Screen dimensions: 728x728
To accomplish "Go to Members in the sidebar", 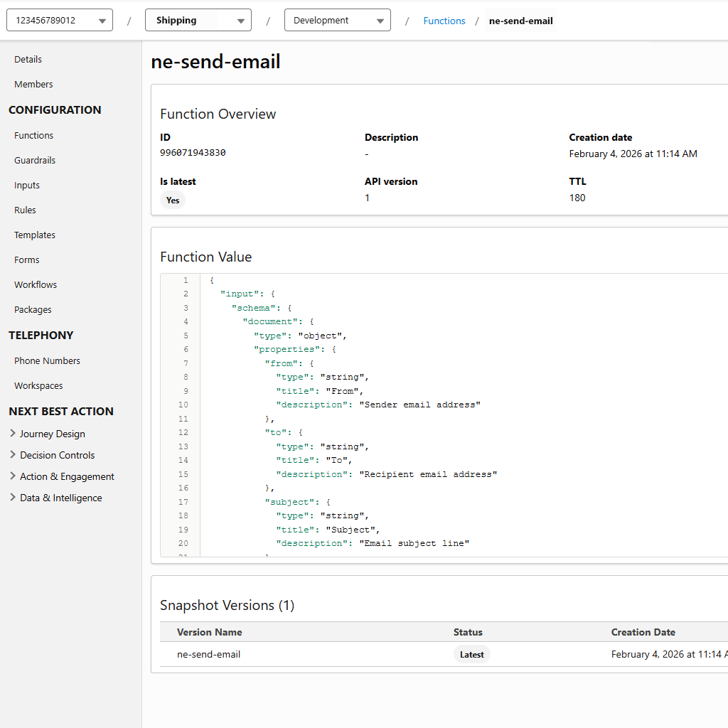I will [x=33, y=85].
